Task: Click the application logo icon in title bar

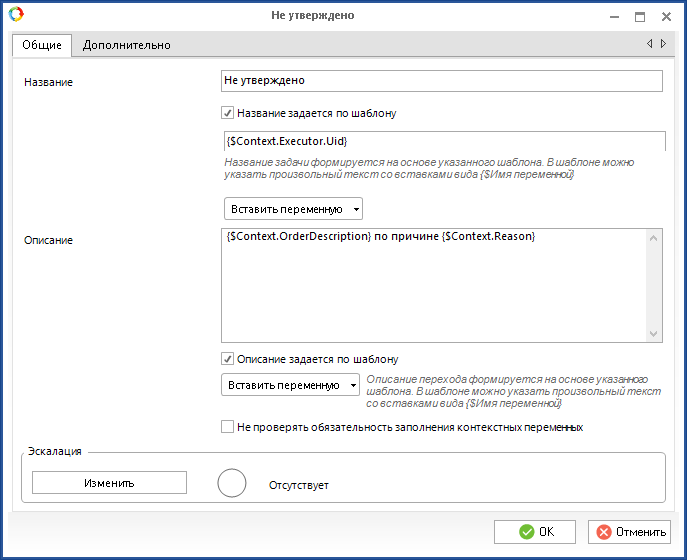Action: tap(15, 15)
